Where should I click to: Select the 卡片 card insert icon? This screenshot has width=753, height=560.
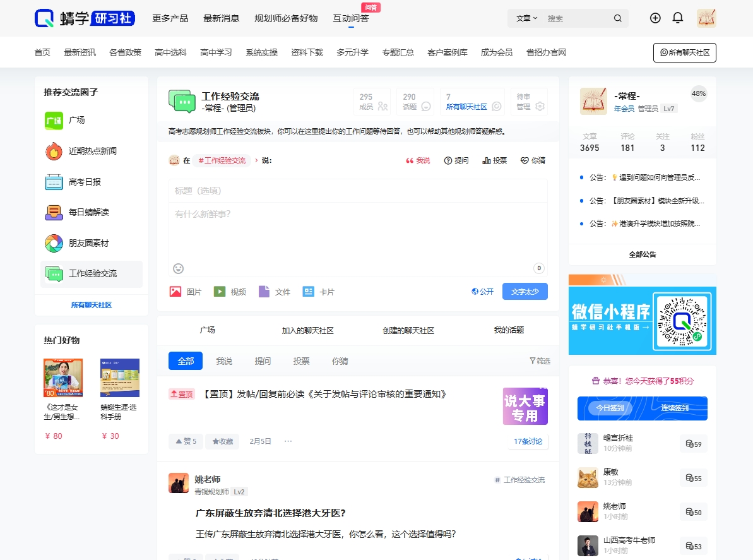[x=308, y=291]
